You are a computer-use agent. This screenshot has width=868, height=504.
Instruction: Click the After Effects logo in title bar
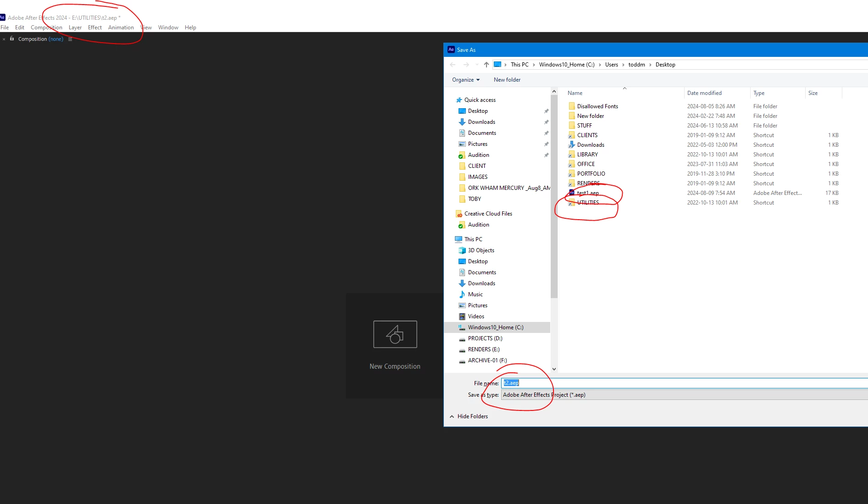(2, 17)
